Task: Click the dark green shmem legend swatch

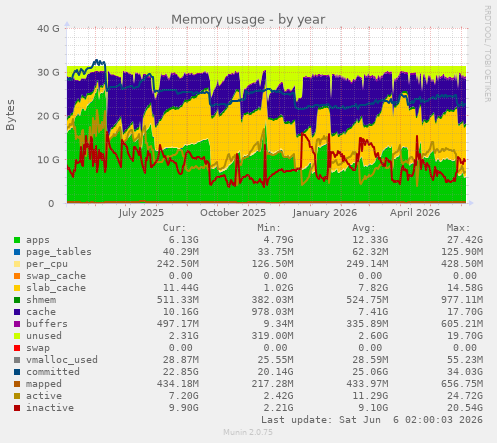Action: [x=17, y=300]
